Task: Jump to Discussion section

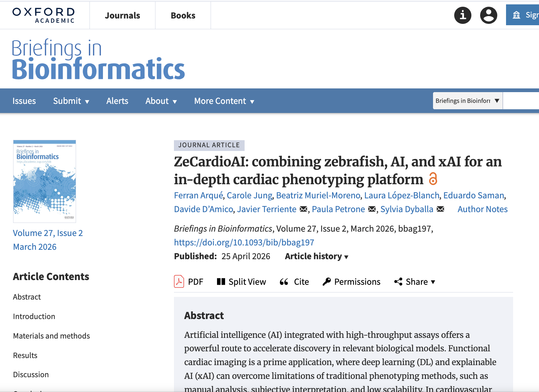Action: 31,375
